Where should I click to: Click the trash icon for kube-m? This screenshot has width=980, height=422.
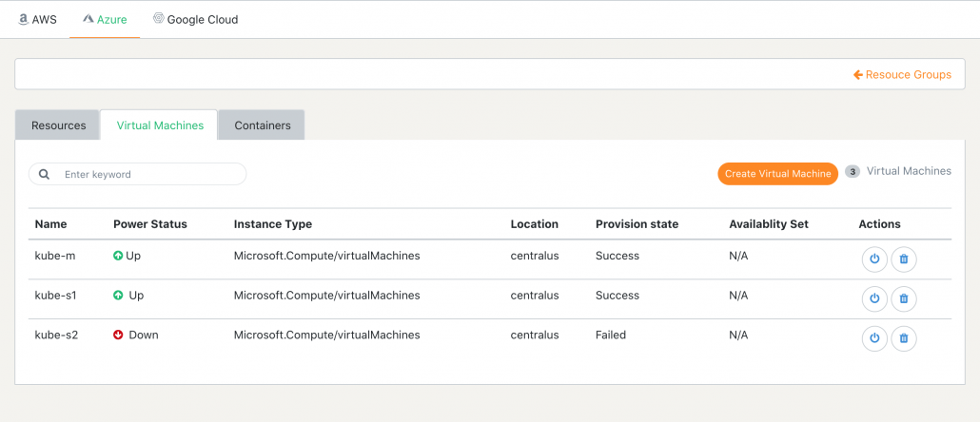tap(903, 259)
